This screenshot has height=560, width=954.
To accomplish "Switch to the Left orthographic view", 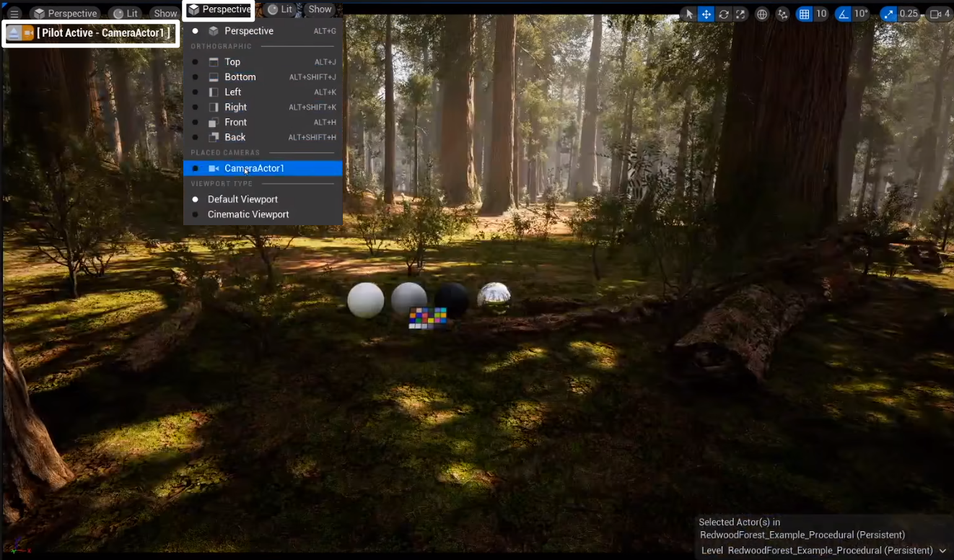I will (263, 92).
